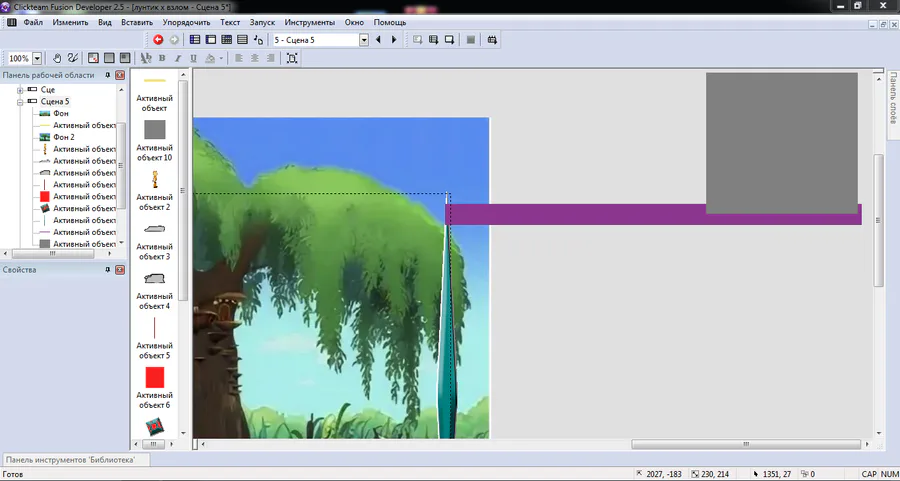Pin the workspace panel
This screenshot has height=481, width=900.
click(x=107, y=75)
